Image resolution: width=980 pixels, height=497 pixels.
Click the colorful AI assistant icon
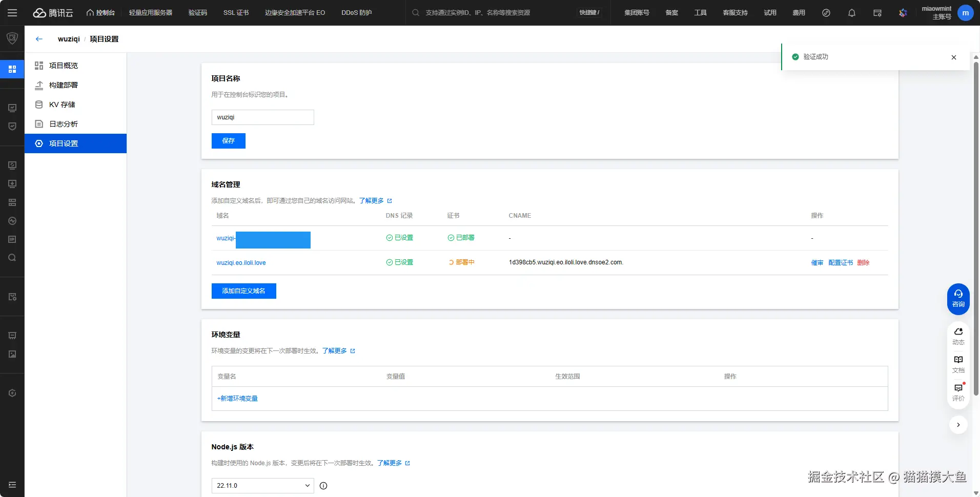903,13
